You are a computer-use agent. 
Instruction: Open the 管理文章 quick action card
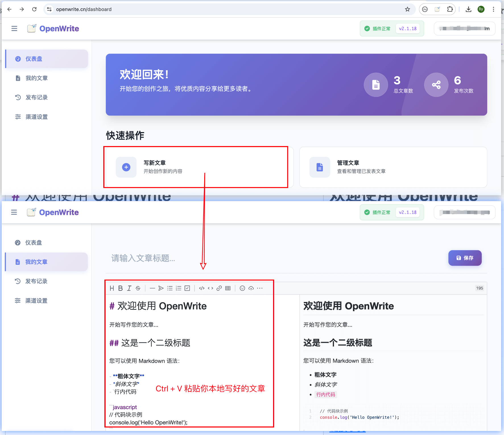pos(393,167)
